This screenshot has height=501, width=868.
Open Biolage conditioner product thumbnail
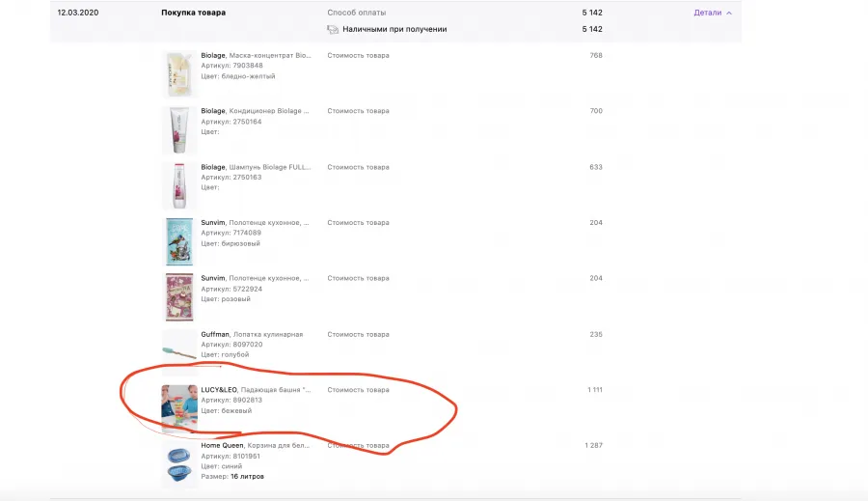179,130
